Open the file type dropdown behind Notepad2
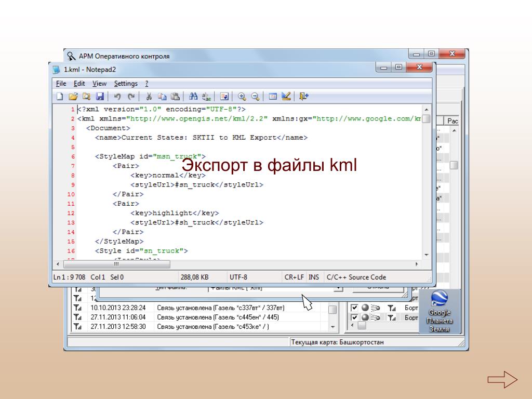This screenshot has height=399, width=532. 338,288
